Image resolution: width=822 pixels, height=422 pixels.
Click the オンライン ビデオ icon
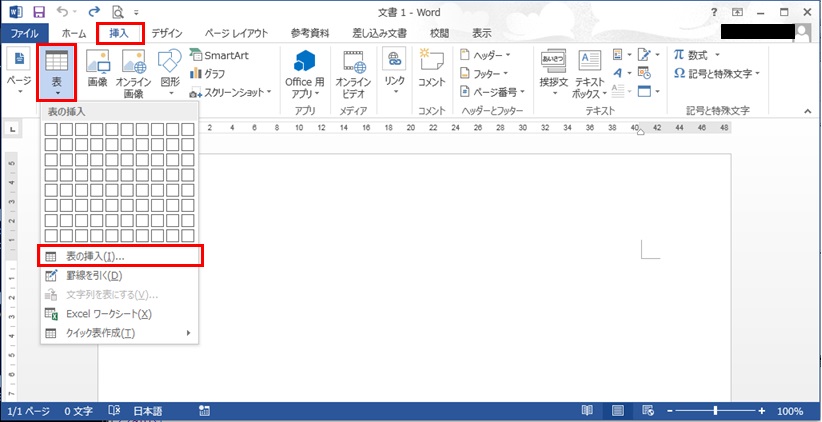click(353, 73)
